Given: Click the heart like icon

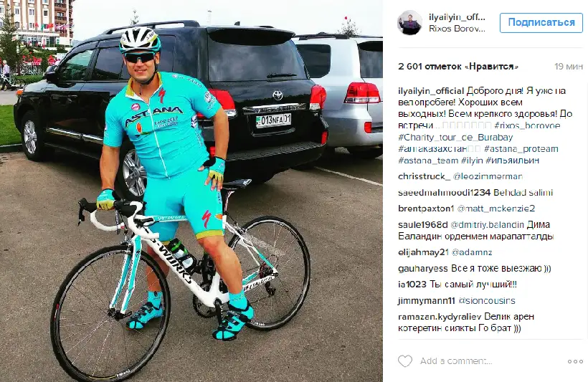Looking at the screenshot, I should tap(404, 361).
